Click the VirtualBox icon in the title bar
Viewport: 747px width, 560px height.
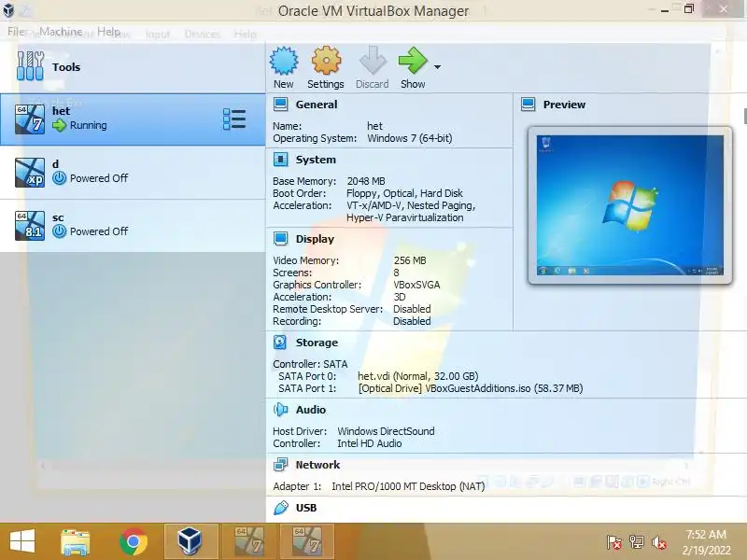click(x=9, y=9)
